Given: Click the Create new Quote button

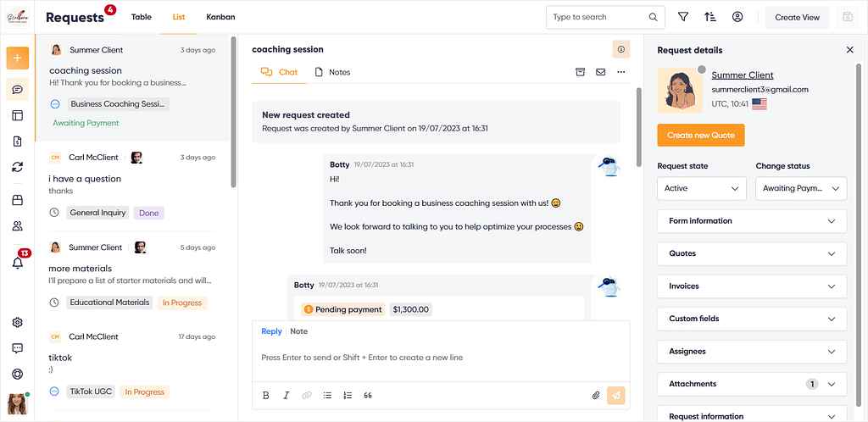Looking at the screenshot, I should (x=701, y=135).
